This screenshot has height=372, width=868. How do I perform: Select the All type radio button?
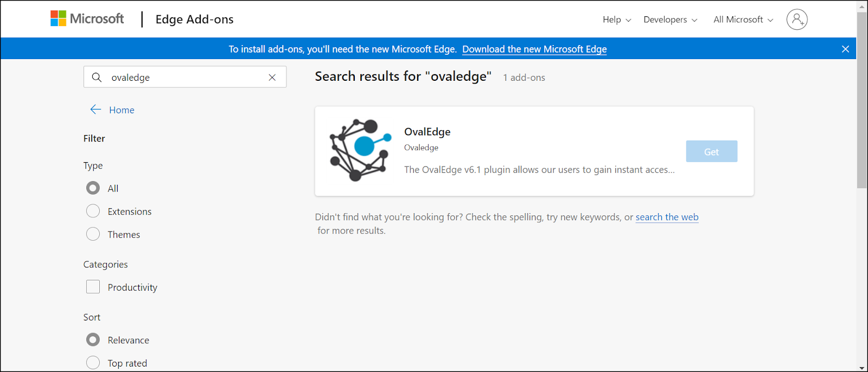click(x=93, y=188)
